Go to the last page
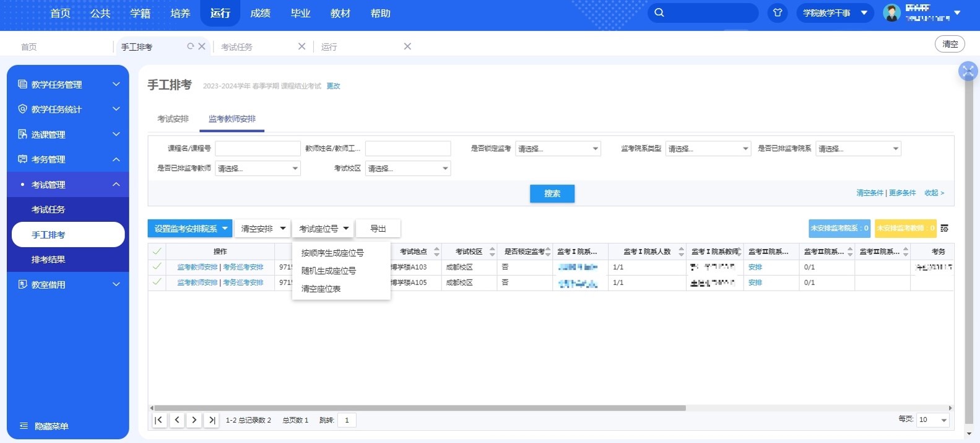Viewport: 980px width, 443px height. 212,420
